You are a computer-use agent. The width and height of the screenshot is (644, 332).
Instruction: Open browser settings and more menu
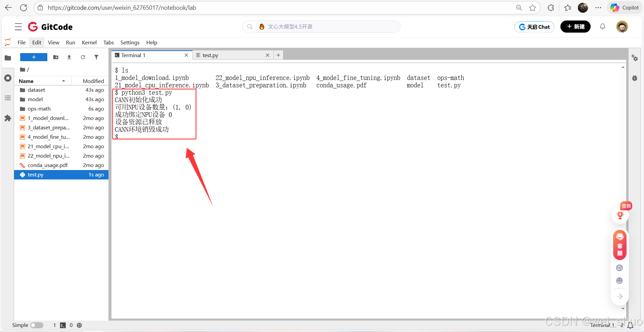click(x=598, y=7)
